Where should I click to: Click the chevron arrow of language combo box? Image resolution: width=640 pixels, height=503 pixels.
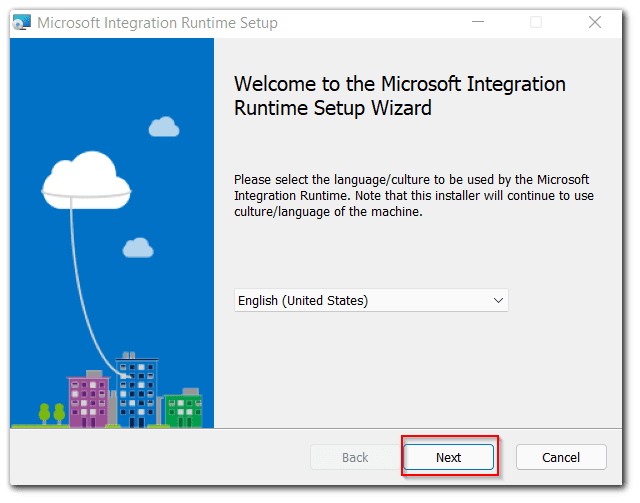(500, 302)
